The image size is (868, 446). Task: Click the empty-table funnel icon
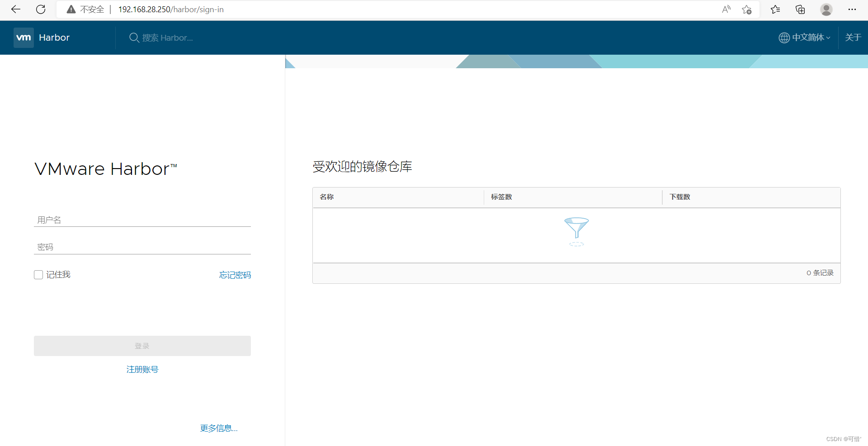tap(576, 232)
